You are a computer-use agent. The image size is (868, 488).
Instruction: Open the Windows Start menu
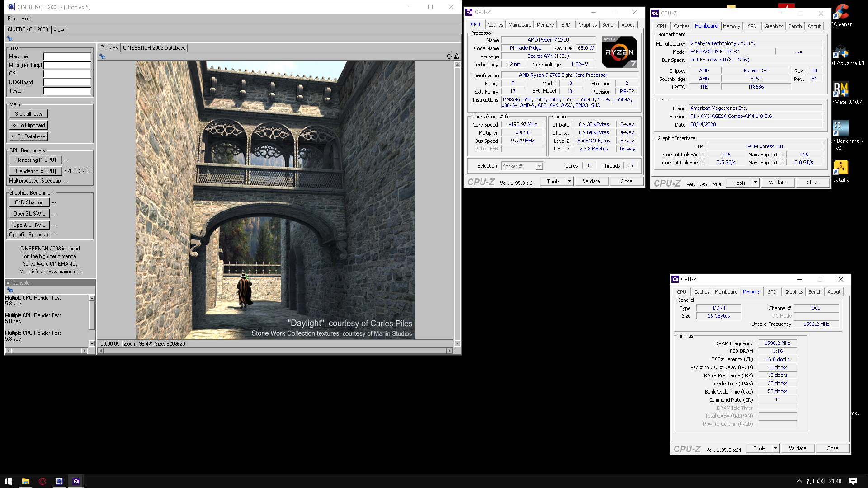[8, 481]
